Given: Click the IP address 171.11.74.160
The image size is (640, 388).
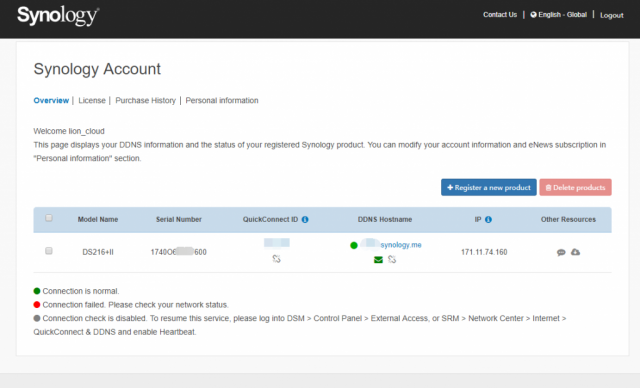Looking at the screenshot, I should tap(484, 252).
